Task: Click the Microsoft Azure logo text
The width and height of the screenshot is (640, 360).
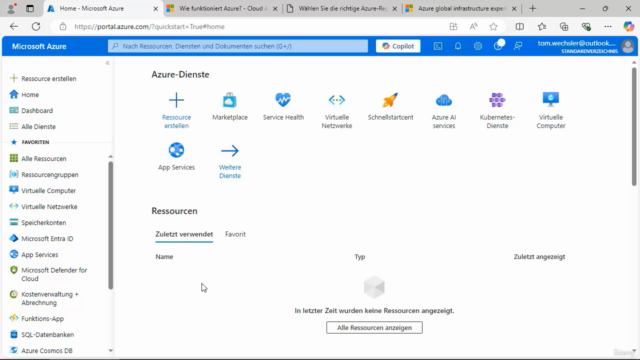Action: 39,47
